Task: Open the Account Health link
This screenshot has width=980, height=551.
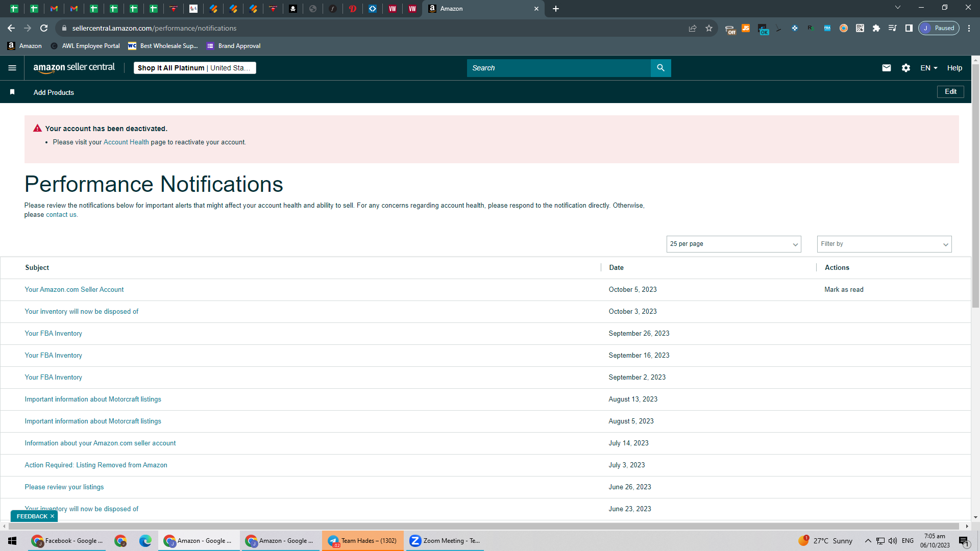Action: [126, 142]
